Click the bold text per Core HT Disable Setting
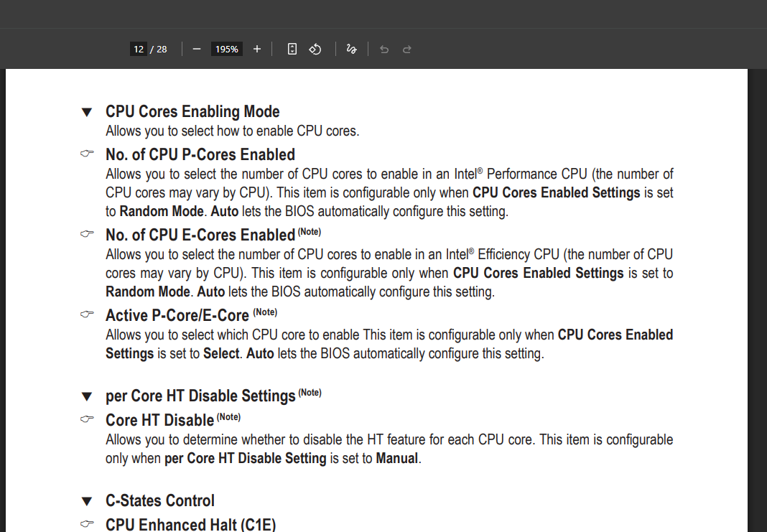The image size is (767, 532). click(246, 458)
